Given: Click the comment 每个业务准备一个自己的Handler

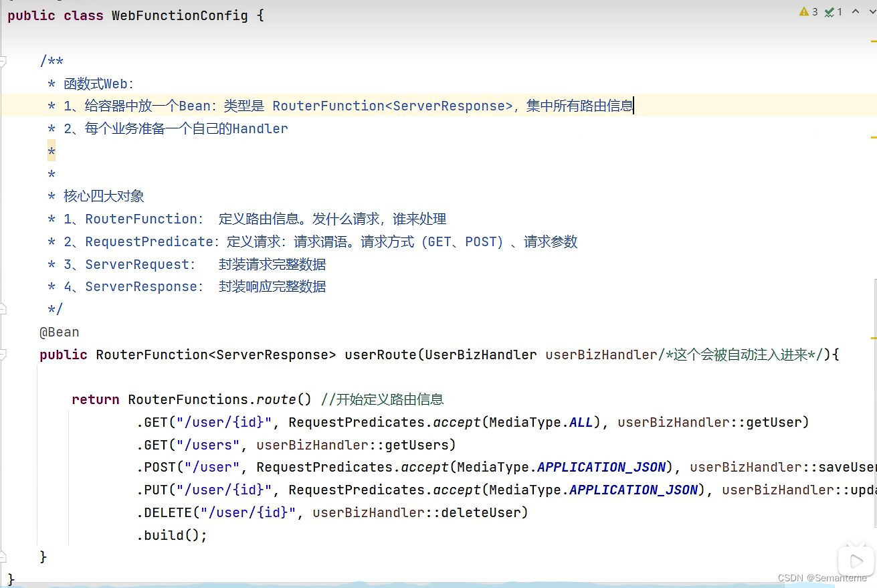Looking at the screenshot, I should click(168, 128).
